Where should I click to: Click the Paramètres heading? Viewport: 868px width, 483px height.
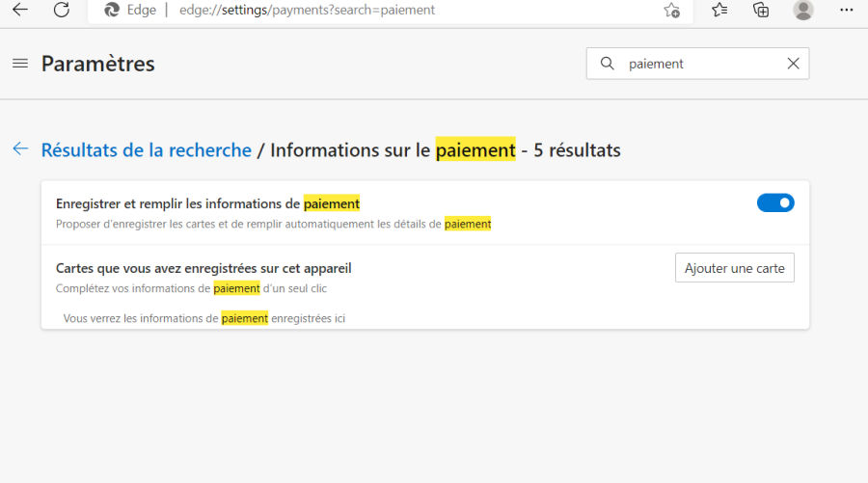point(98,64)
